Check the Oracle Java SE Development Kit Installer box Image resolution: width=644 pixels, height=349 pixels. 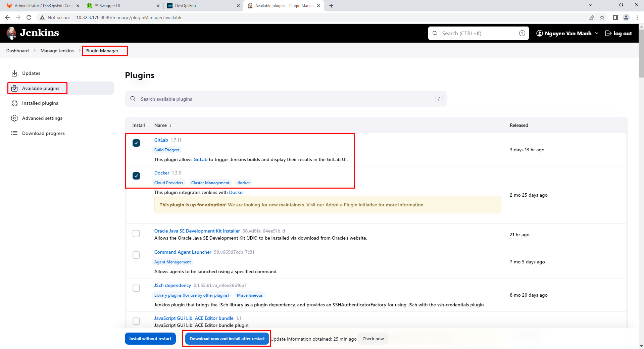(136, 234)
